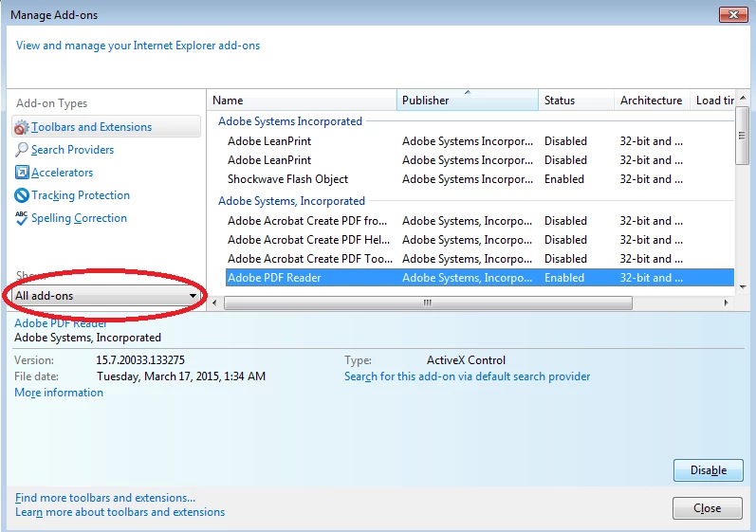Click the Spelling Correction ABC checkmark icon
Image resolution: width=756 pixels, height=532 pixels.
tap(22, 218)
